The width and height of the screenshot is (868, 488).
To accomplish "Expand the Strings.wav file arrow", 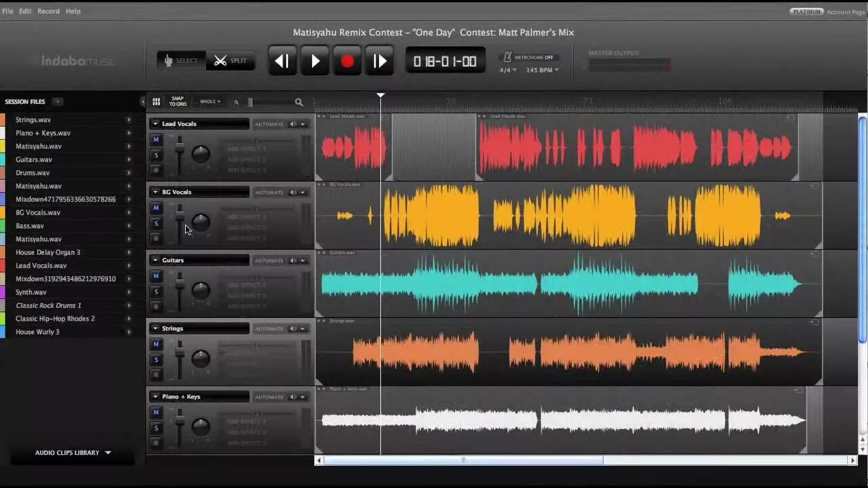I will click(129, 120).
